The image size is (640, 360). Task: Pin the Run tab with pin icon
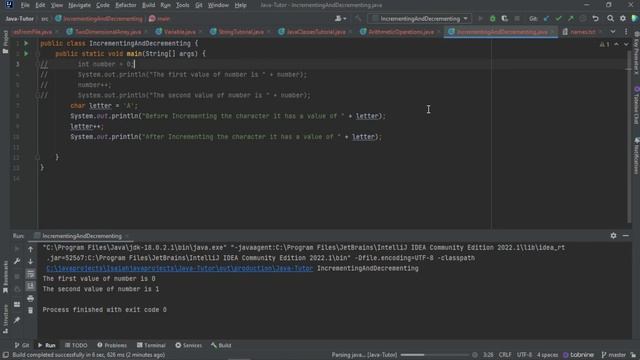point(17,320)
